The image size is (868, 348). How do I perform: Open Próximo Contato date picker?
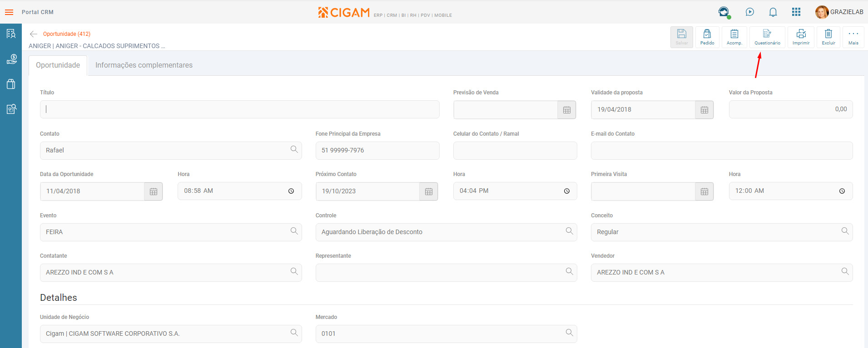(428, 191)
